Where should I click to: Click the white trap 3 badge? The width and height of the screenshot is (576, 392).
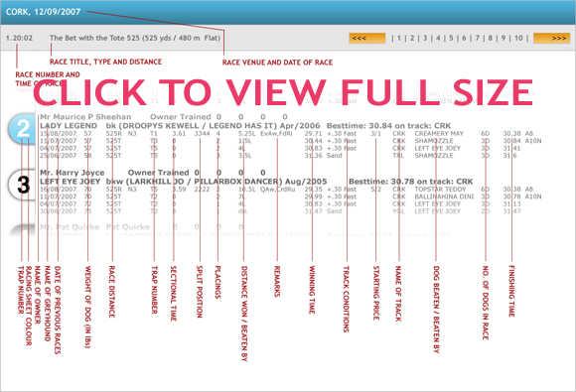coord(23,185)
